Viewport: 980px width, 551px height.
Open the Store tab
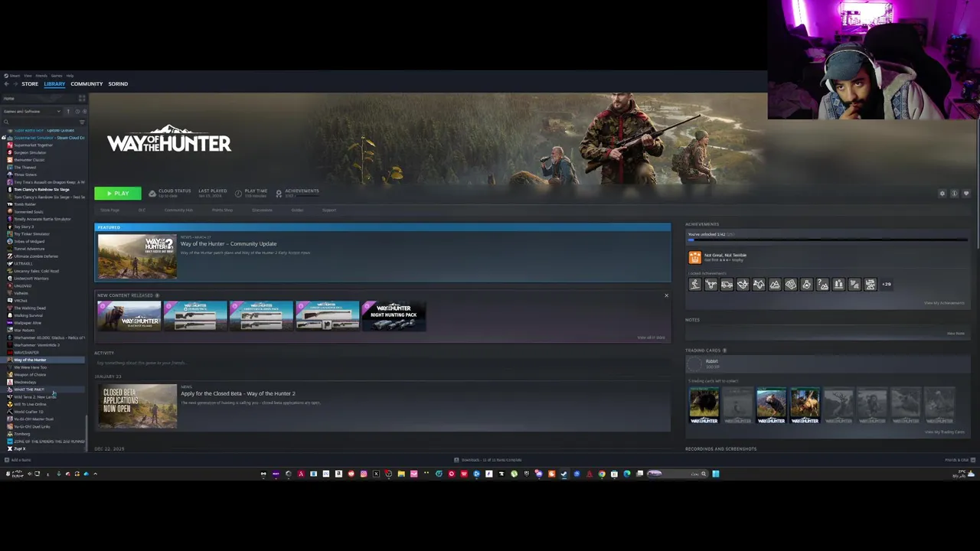tap(30, 84)
